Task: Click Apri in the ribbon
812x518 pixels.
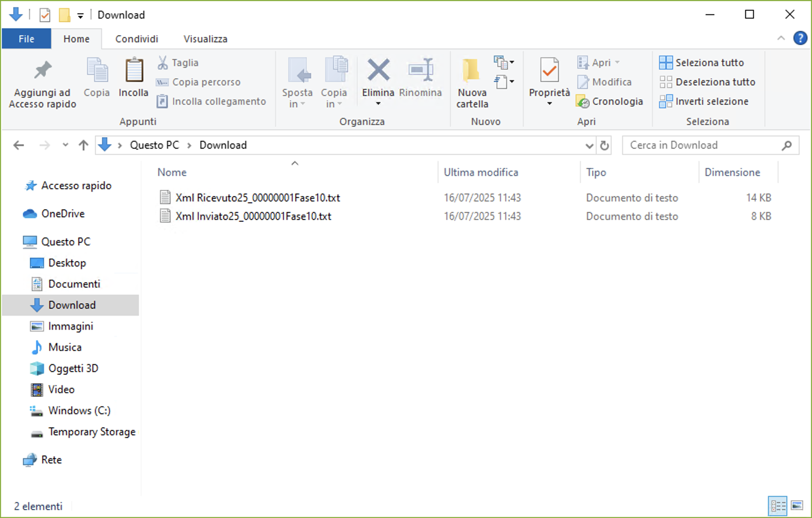Action: [598, 62]
